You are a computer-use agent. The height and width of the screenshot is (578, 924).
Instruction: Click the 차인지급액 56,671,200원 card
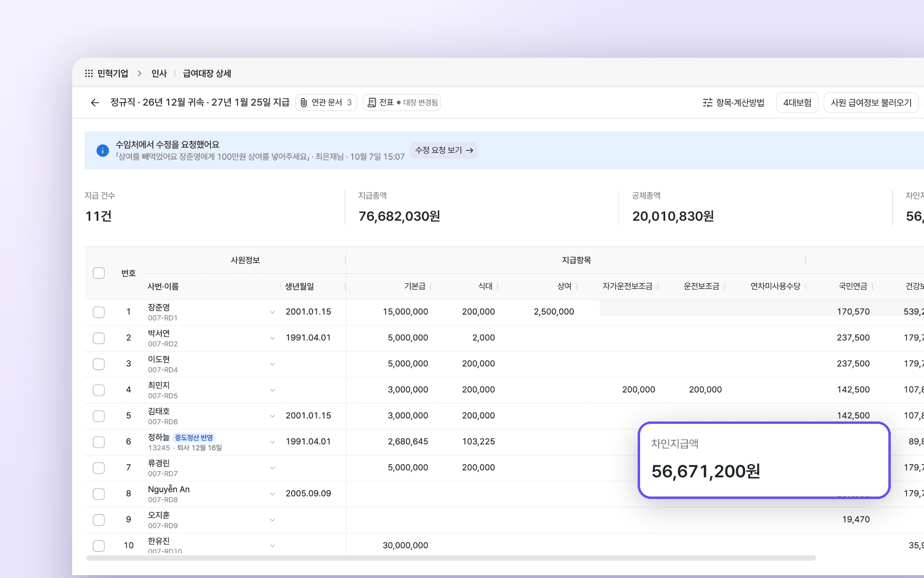764,460
